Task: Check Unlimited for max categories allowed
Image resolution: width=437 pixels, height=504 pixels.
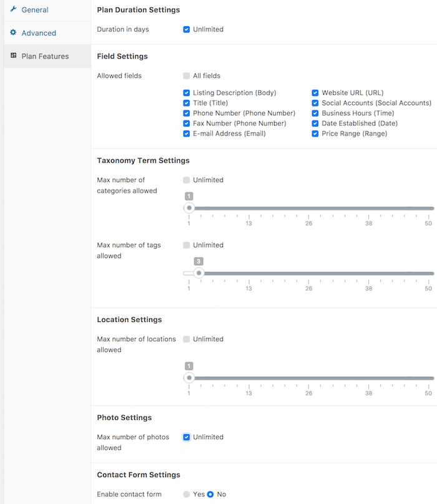Action: point(186,180)
